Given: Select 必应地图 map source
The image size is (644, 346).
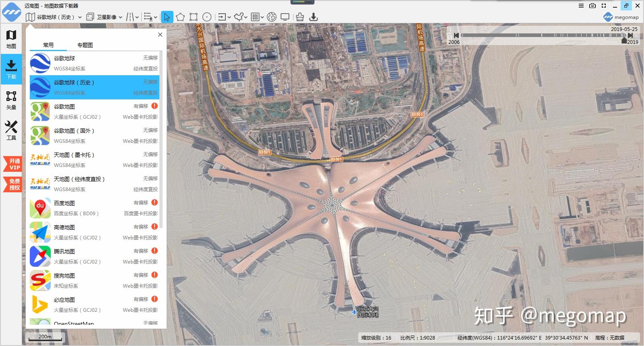Looking at the screenshot, I should tap(95, 305).
